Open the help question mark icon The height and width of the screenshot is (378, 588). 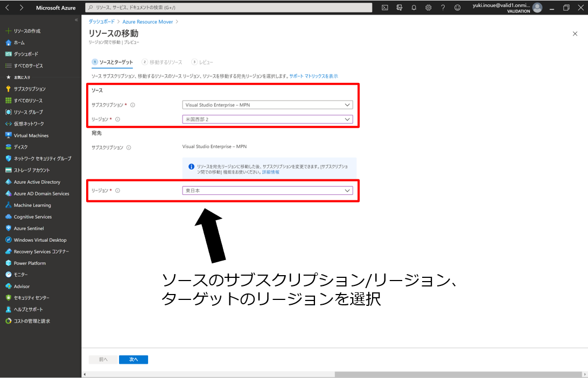point(443,8)
